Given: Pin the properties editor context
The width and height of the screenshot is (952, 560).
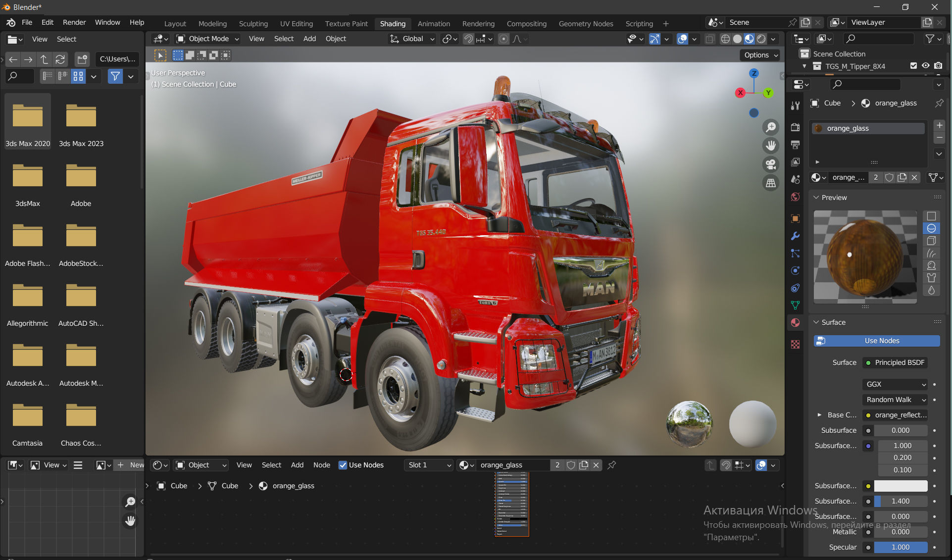Looking at the screenshot, I should pos(939,103).
